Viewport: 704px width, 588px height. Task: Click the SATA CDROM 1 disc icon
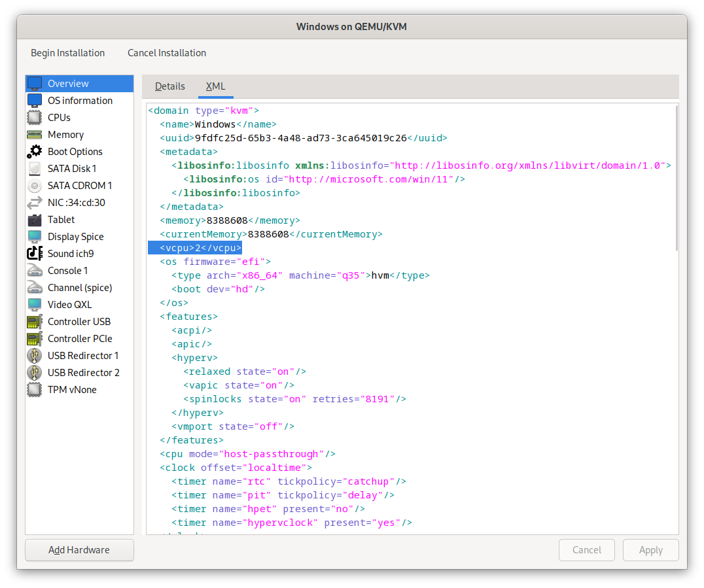click(x=35, y=186)
